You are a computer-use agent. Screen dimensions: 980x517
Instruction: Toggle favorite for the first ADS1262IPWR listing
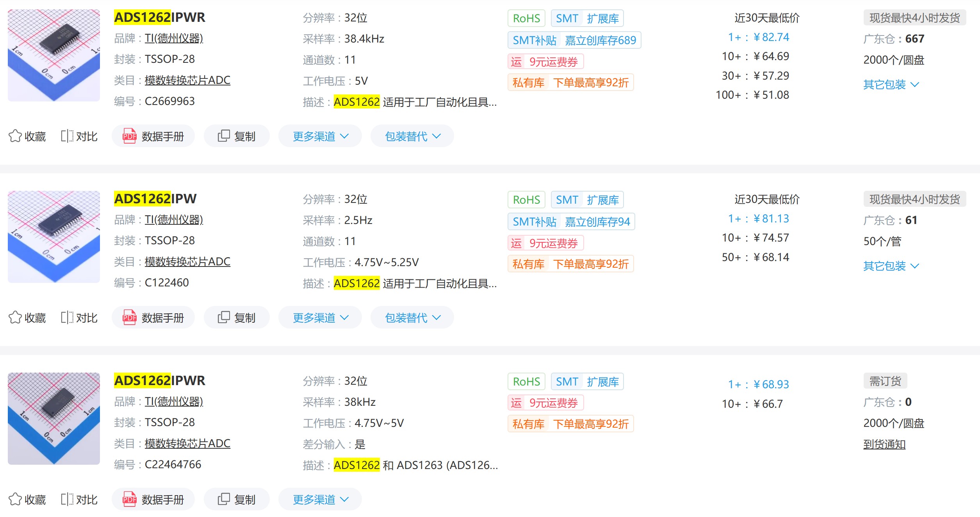point(15,136)
